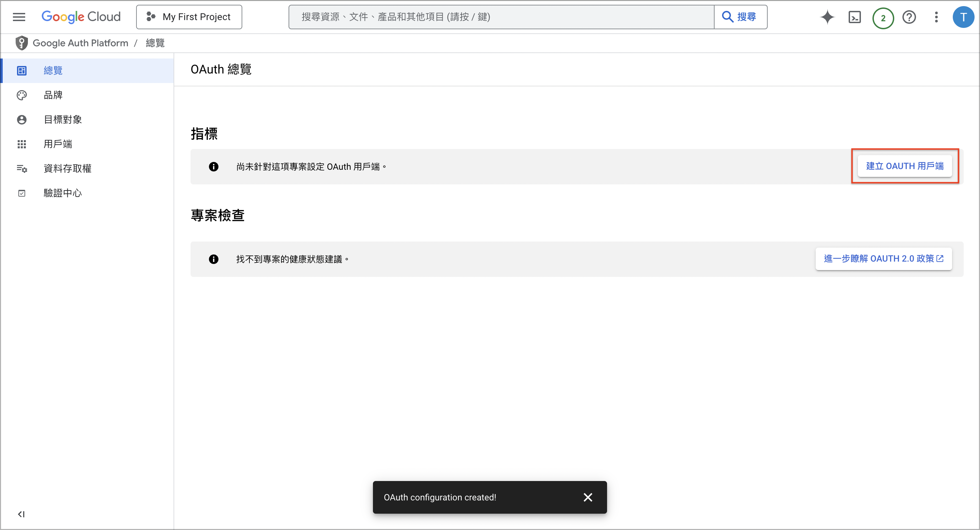Open 進一步瞭解 OAUTH 2.0 政策 link

click(883, 259)
